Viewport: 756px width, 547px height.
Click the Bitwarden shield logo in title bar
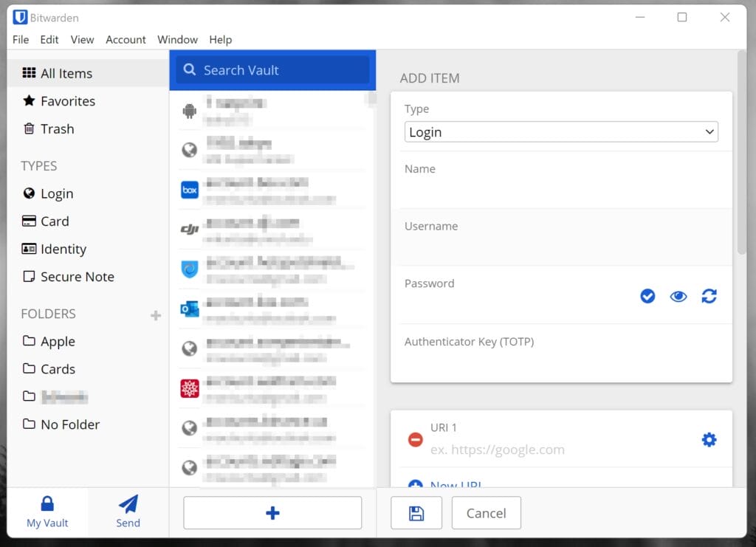pyautogui.click(x=20, y=18)
